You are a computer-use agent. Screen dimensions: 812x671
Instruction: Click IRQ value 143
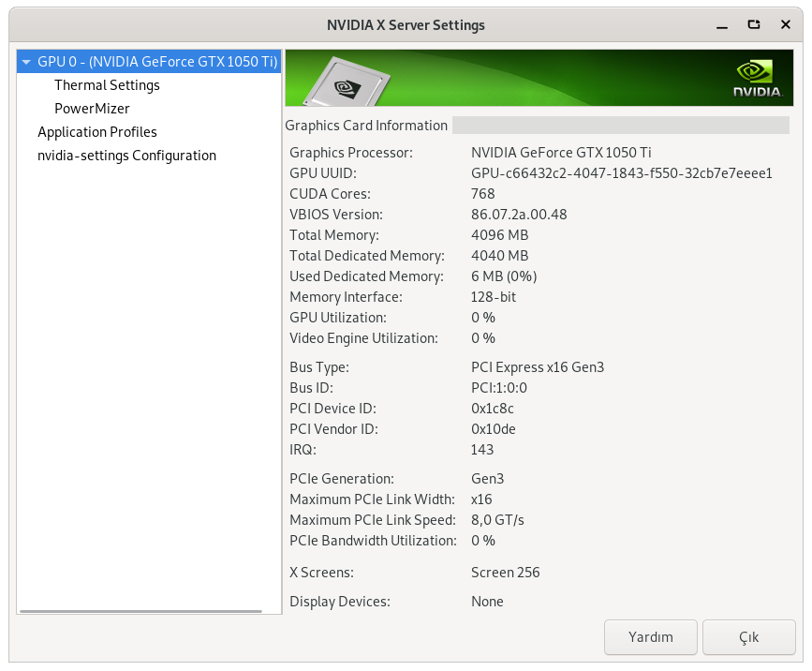[x=482, y=450]
